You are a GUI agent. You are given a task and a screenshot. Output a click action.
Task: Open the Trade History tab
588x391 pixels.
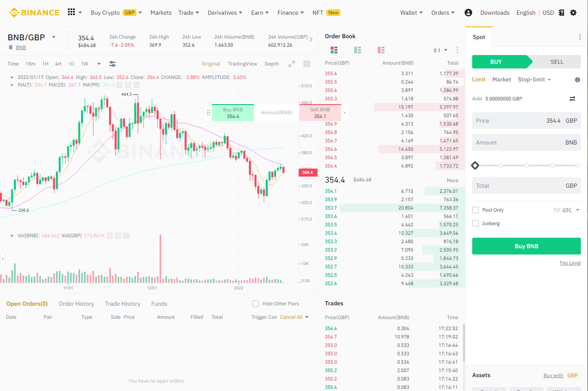[x=123, y=303]
